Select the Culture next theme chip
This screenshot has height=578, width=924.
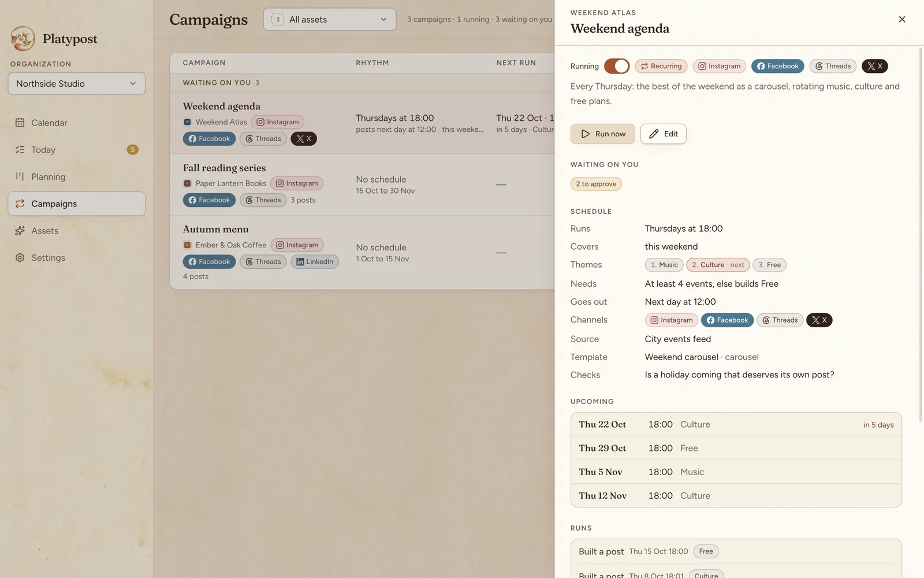(x=718, y=265)
